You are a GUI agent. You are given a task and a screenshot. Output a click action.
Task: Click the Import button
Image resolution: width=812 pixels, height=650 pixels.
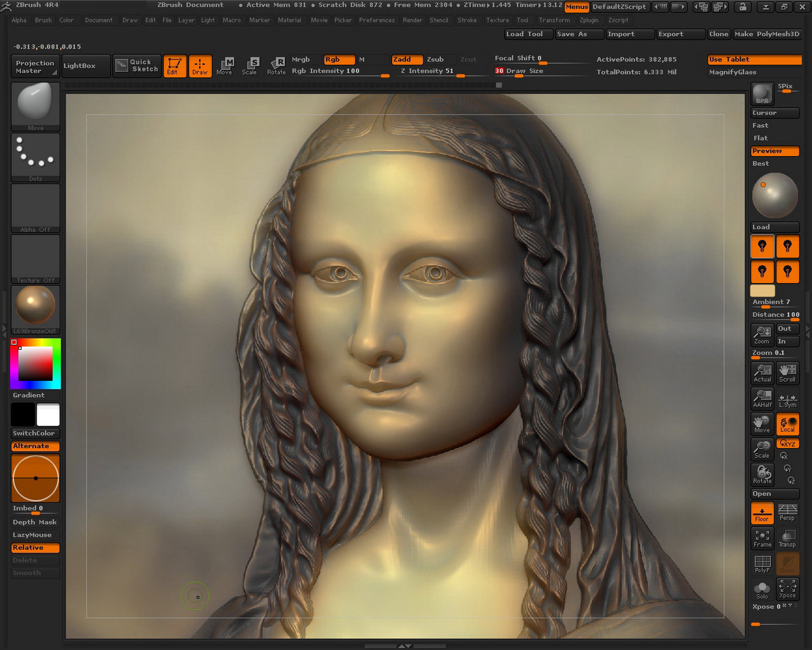[630, 34]
